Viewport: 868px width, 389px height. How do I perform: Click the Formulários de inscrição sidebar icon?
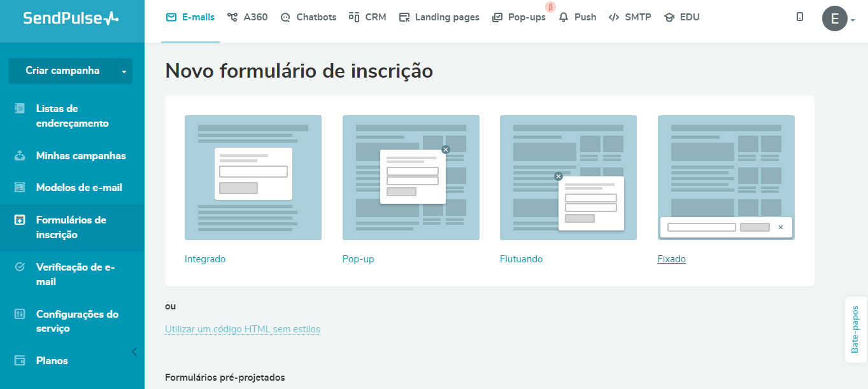(20, 220)
